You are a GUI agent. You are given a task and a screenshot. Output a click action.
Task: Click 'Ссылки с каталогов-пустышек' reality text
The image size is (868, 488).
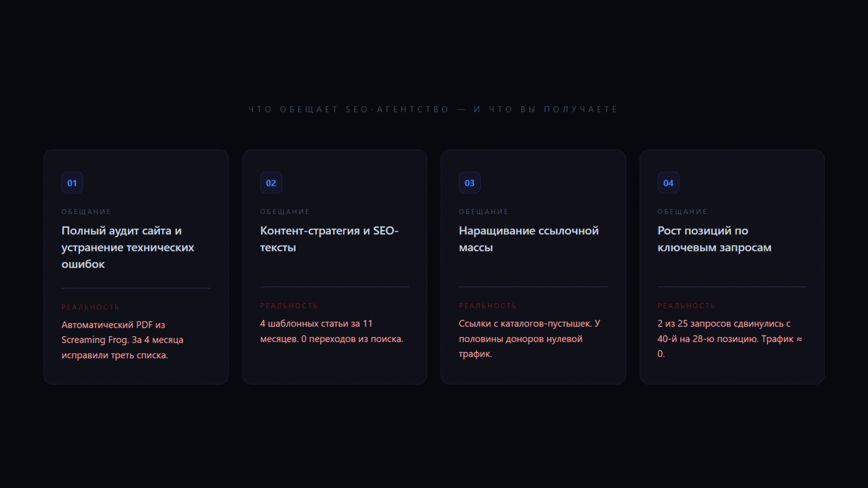(x=529, y=339)
